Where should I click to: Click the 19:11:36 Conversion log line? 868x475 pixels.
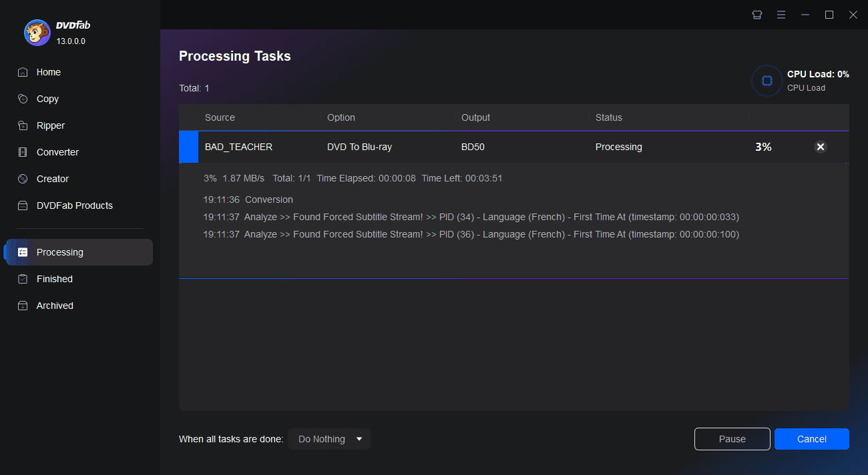point(248,199)
